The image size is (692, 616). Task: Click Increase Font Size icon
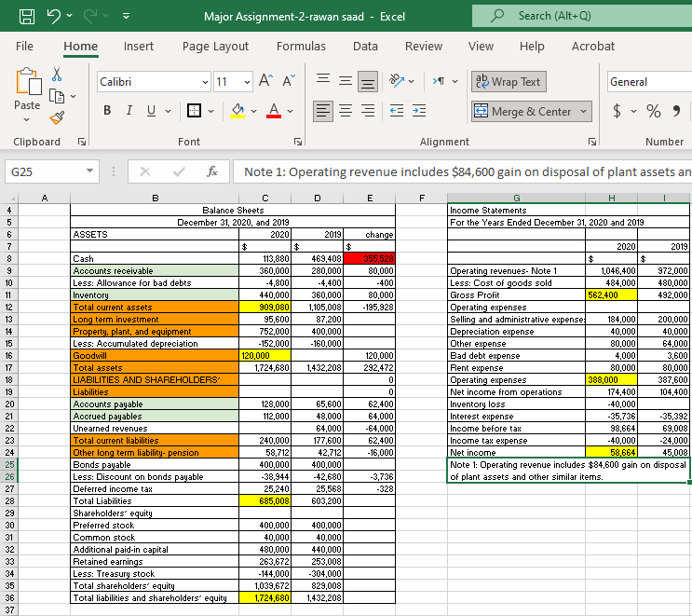click(x=265, y=81)
